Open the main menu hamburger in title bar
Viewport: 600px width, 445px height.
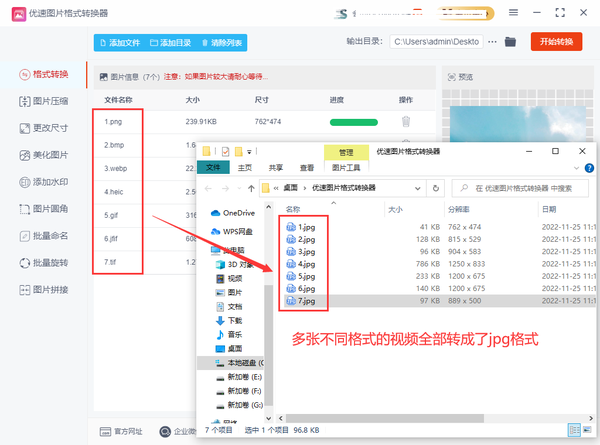point(514,12)
